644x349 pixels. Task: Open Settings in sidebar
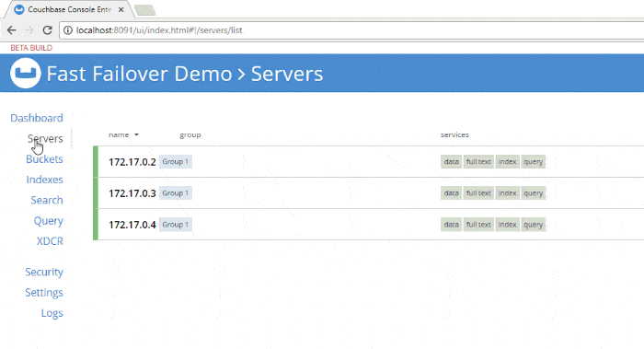click(x=44, y=293)
